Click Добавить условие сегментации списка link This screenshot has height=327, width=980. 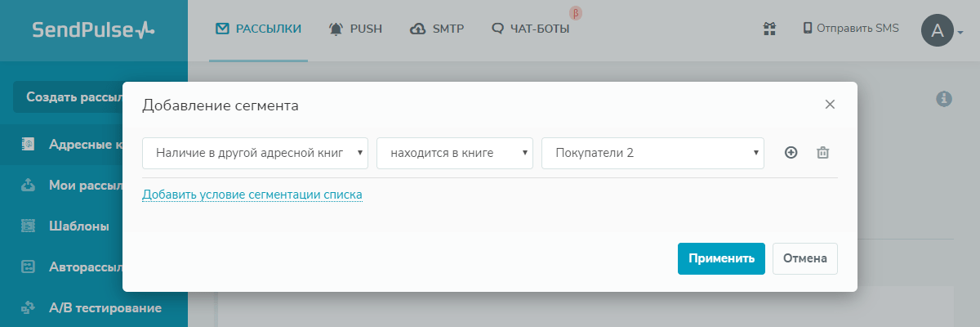click(x=252, y=195)
